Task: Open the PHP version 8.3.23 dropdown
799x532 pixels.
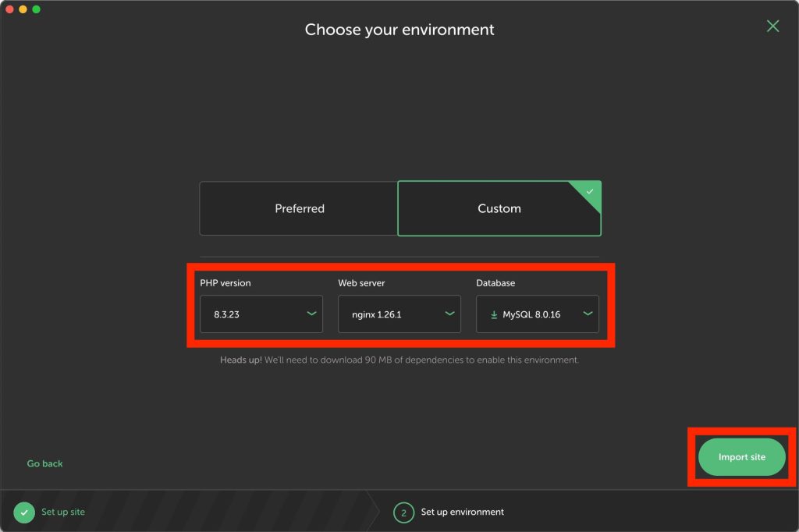Action: tap(261, 314)
